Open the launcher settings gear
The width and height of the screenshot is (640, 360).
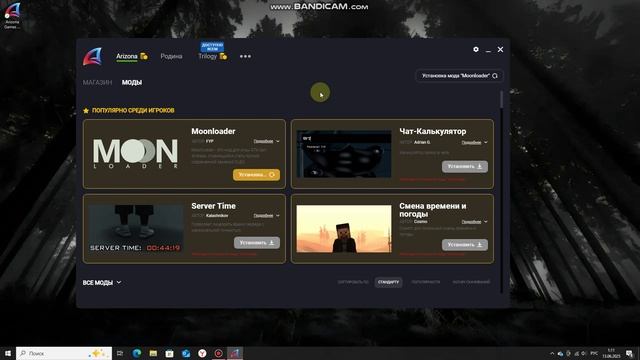coord(476,49)
